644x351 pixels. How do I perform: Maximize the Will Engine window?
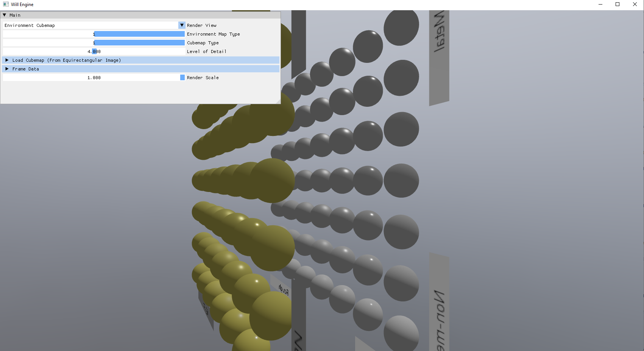(x=617, y=5)
